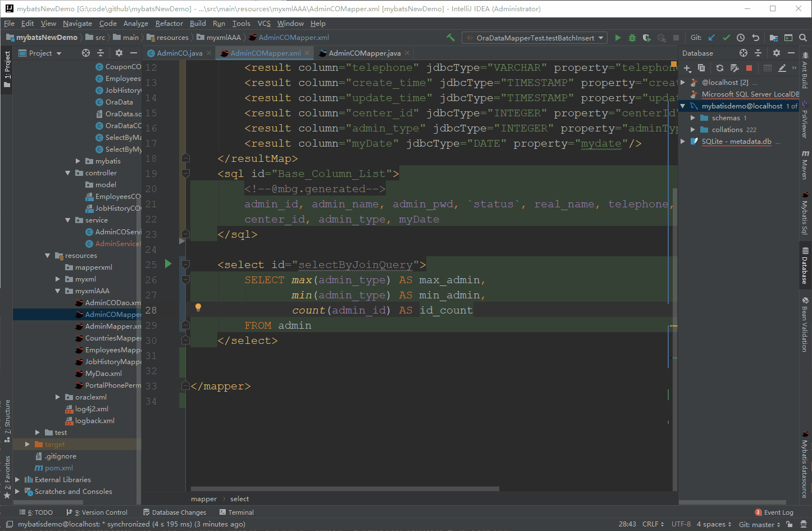Show Git history clock icon

pyautogui.click(x=741, y=38)
